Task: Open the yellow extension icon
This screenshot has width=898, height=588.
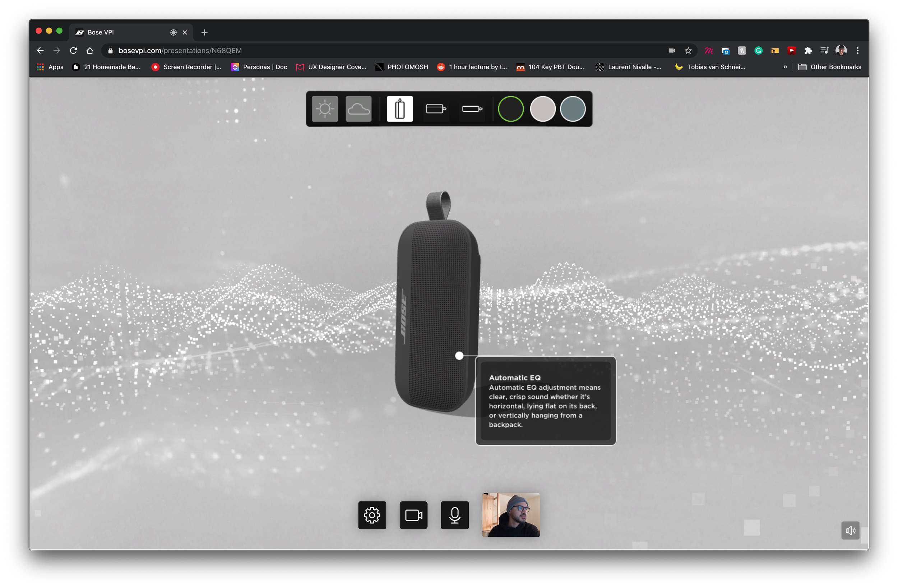Action: [775, 51]
